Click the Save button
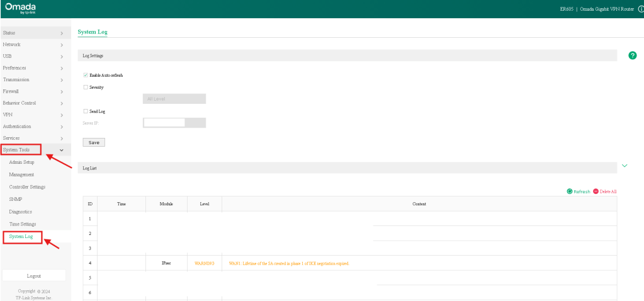 coord(94,142)
